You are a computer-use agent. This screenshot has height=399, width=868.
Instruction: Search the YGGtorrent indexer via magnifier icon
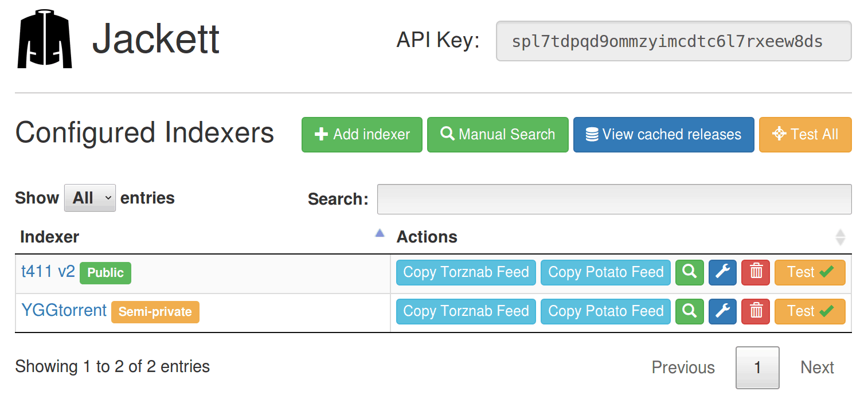(x=690, y=311)
